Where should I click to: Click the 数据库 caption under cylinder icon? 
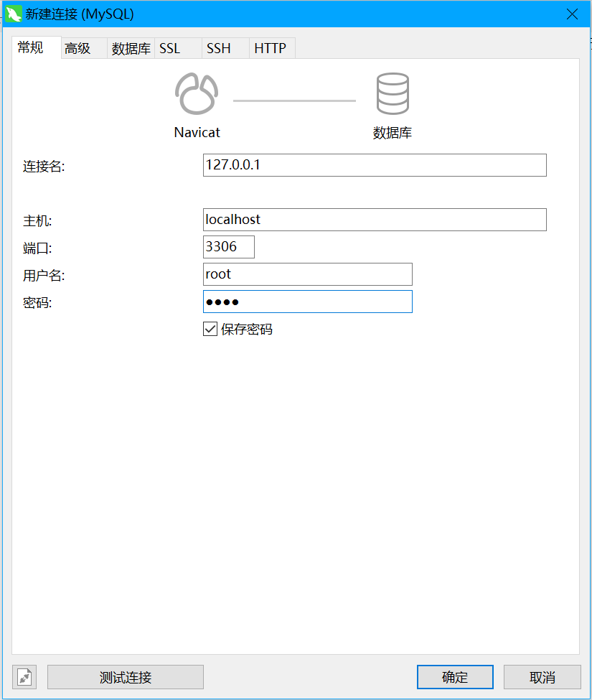click(x=393, y=133)
